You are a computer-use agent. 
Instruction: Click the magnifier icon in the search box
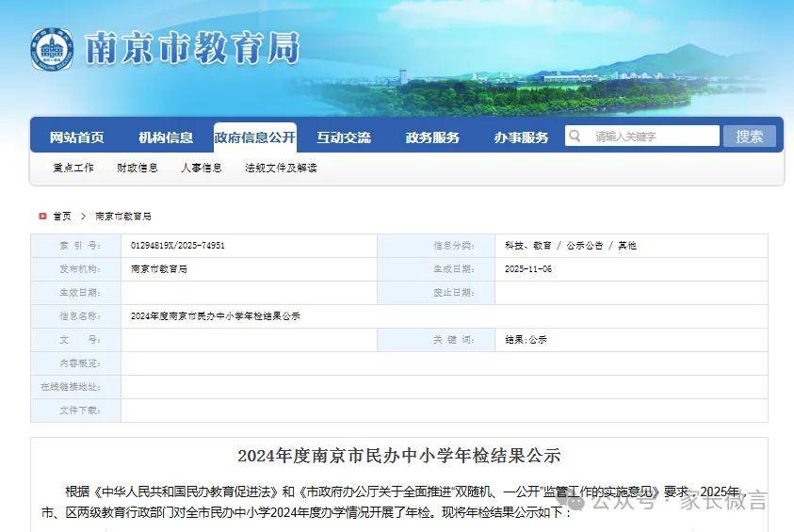[x=574, y=137]
